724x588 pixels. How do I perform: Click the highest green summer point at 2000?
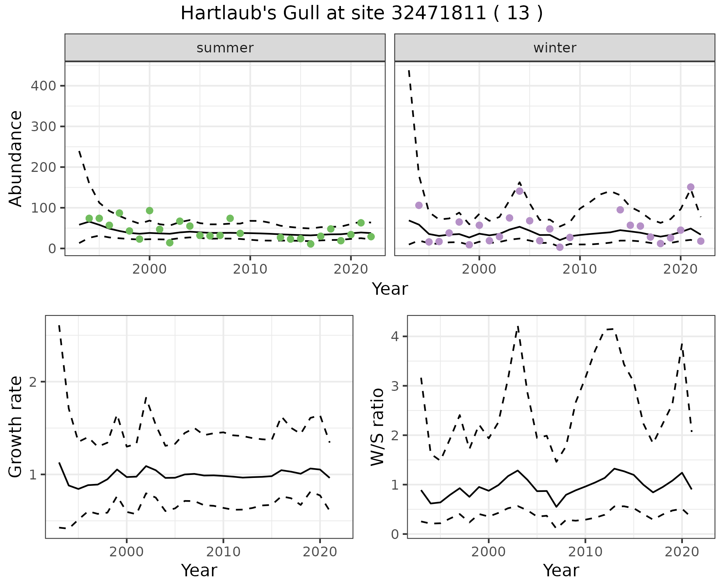tap(149, 211)
